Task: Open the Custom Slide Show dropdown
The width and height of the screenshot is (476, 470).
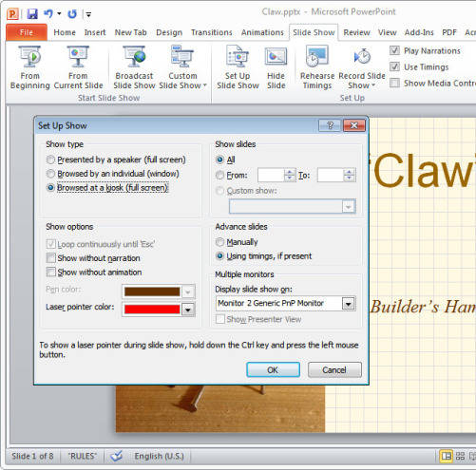Action: tap(182, 67)
